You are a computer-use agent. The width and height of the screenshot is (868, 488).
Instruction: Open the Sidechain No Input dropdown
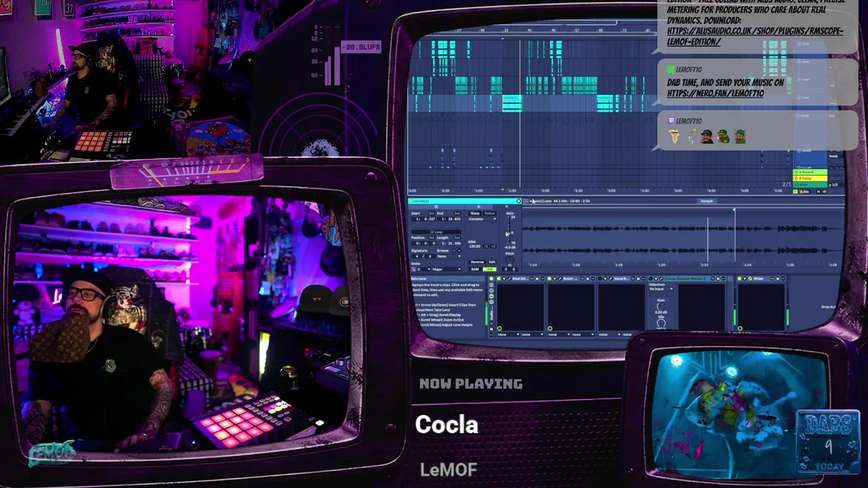[x=661, y=289]
